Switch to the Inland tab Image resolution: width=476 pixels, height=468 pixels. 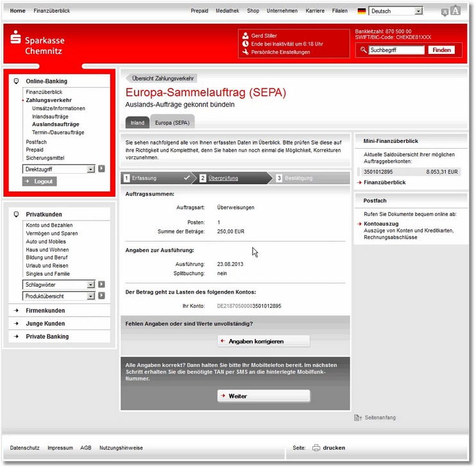(137, 122)
